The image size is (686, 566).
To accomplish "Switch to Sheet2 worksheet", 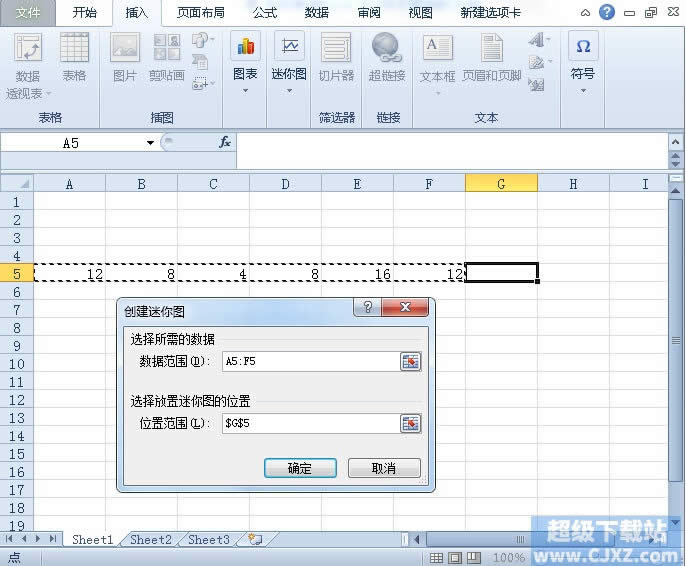I will [150, 539].
